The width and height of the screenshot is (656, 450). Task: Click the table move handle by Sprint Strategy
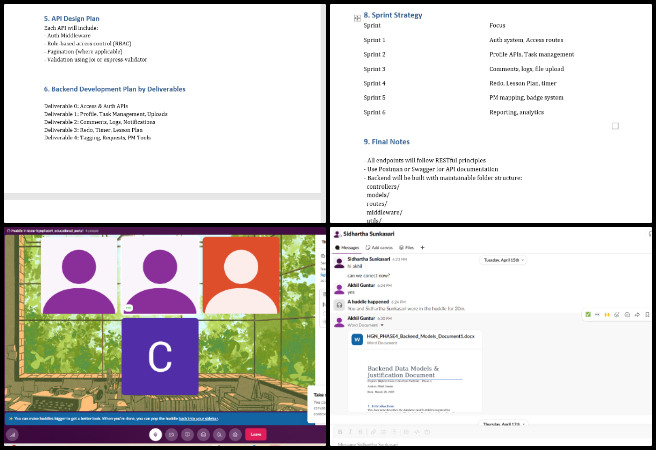357,18
